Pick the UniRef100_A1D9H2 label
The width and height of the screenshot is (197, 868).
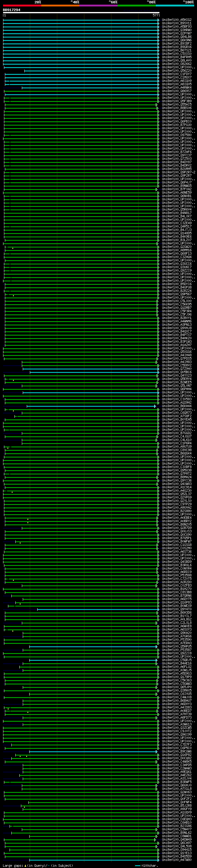tap(177, 403)
